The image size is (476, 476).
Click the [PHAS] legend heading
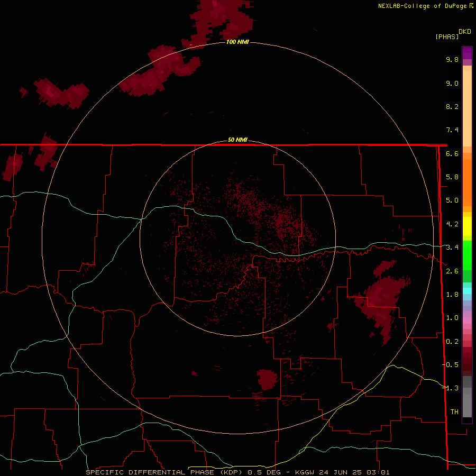click(447, 36)
